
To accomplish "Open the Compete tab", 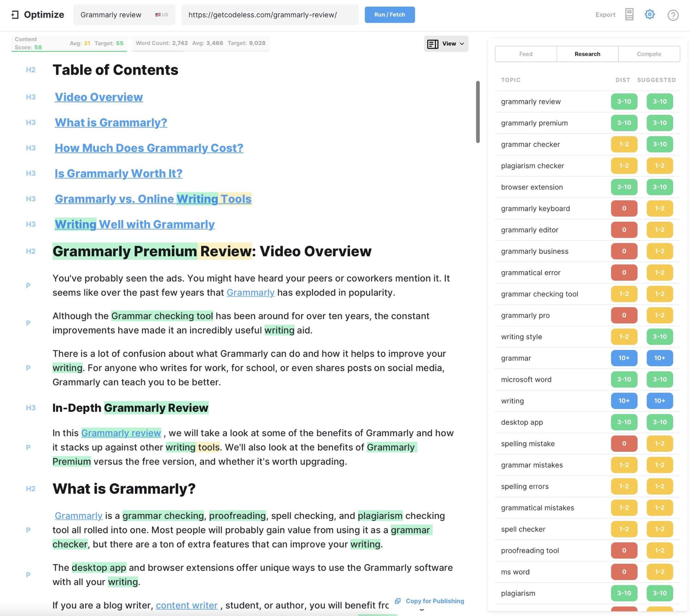I will [x=649, y=54].
